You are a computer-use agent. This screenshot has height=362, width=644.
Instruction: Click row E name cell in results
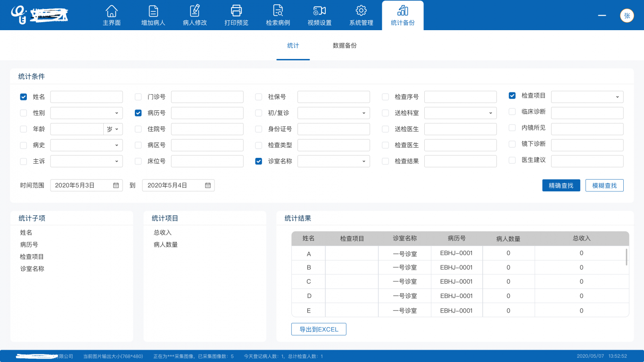click(309, 310)
